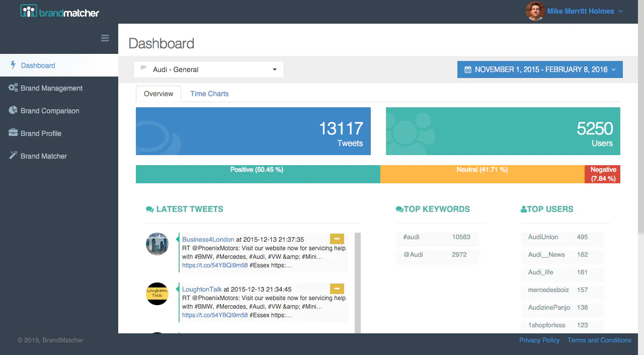Image resolution: width=644 pixels, height=355 pixels.
Task: Click the Negative (7.84 %) sentiment bar
Action: tap(602, 174)
